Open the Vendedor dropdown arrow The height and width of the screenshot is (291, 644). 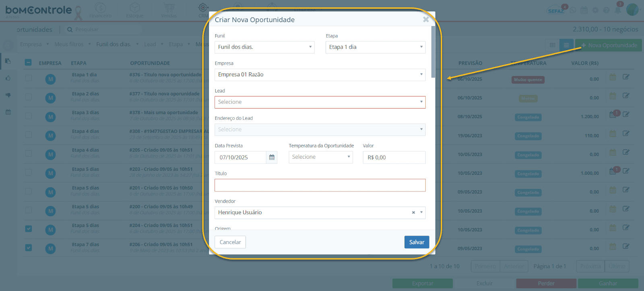pos(421,213)
